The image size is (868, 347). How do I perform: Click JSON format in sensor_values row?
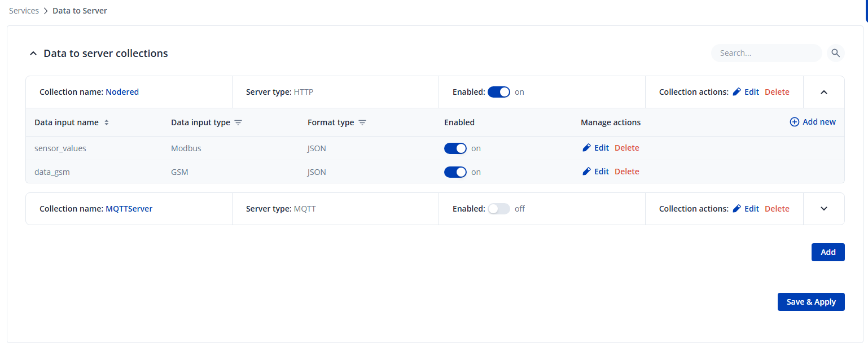(x=317, y=148)
